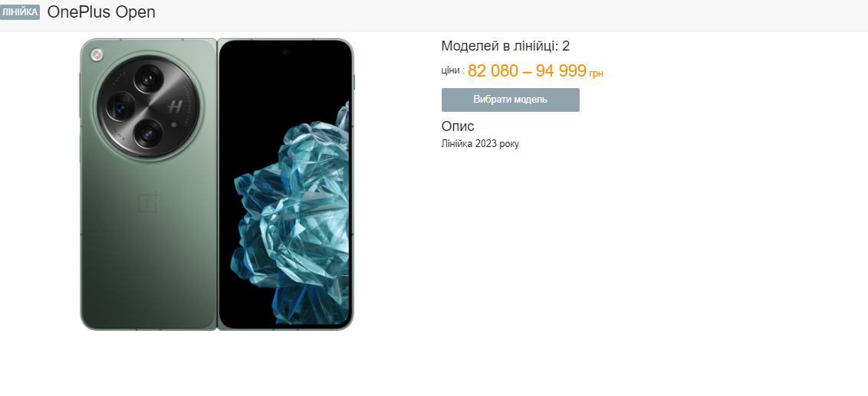Click the top camera lens
The image size is (868, 396).
[147, 78]
